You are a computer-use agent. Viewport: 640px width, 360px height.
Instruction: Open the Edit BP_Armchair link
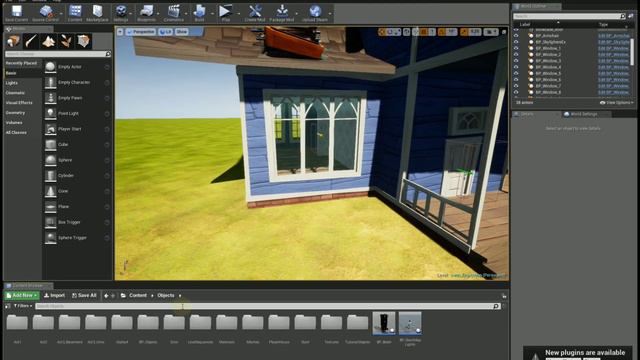[614, 36]
